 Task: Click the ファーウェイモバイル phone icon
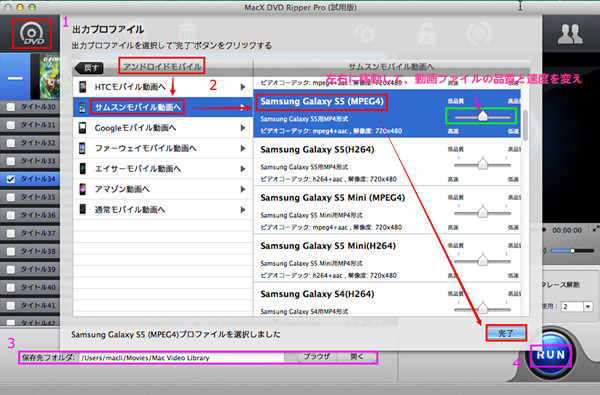82,148
